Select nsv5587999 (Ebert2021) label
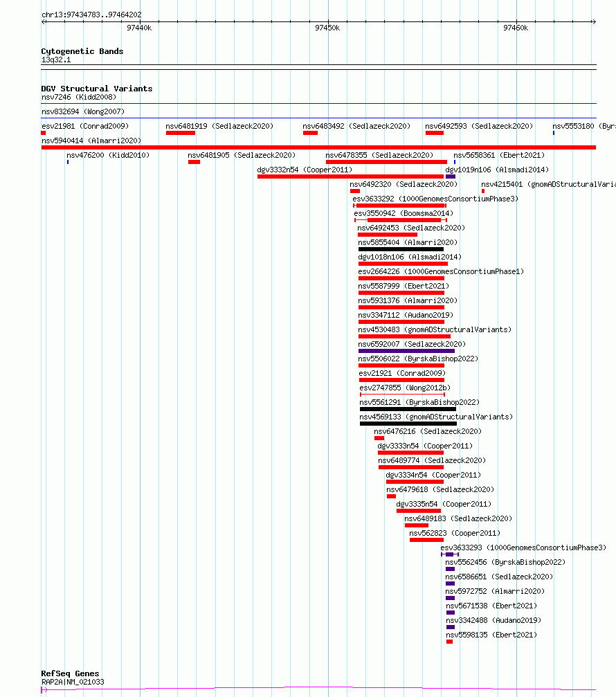 404,286
